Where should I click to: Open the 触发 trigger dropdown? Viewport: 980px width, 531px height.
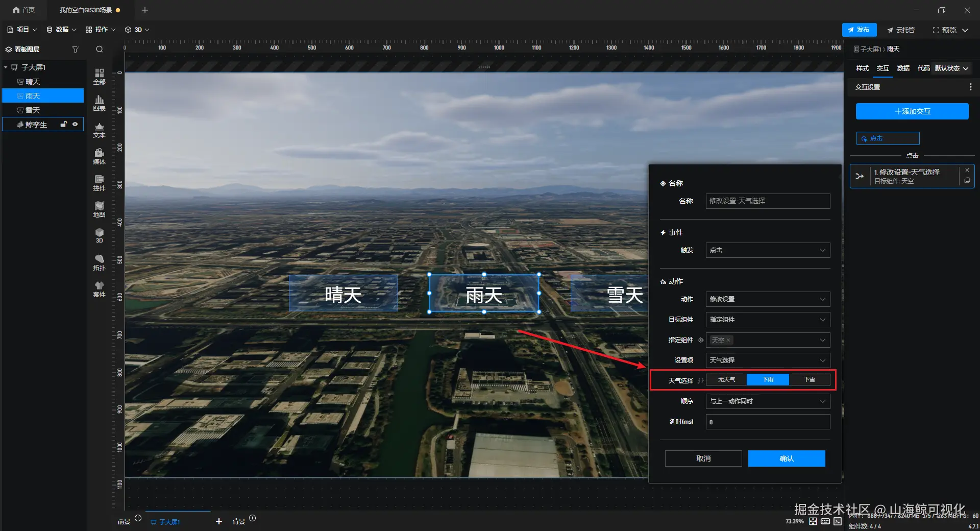pyautogui.click(x=768, y=250)
